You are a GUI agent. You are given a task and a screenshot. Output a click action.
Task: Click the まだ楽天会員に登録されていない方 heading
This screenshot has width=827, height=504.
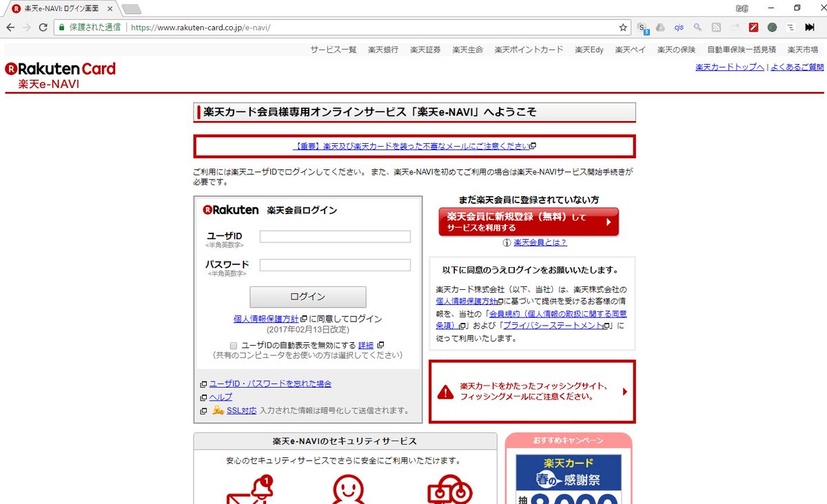[x=529, y=200]
